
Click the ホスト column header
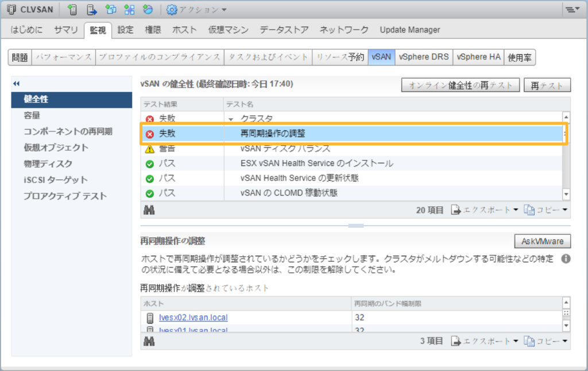[246, 303]
